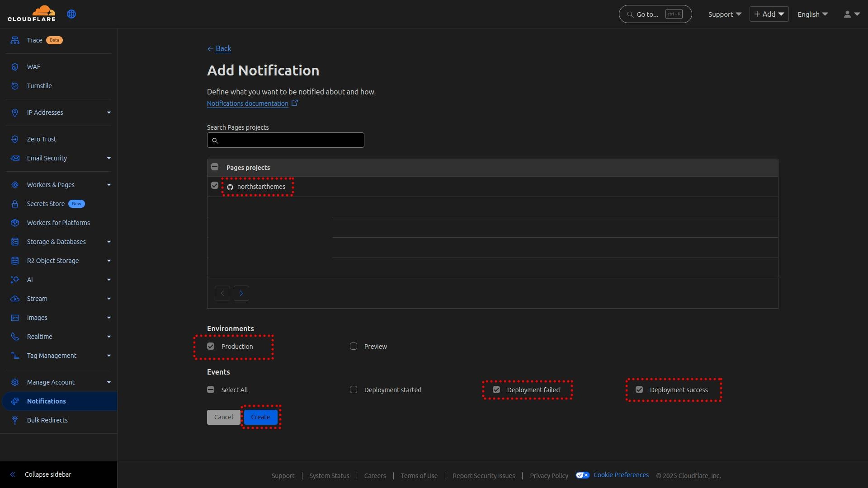The image size is (868, 488).
Task: Click the collapse sidebar double-chevron icon
Action: pyautogui.click(x=13, y=474)
